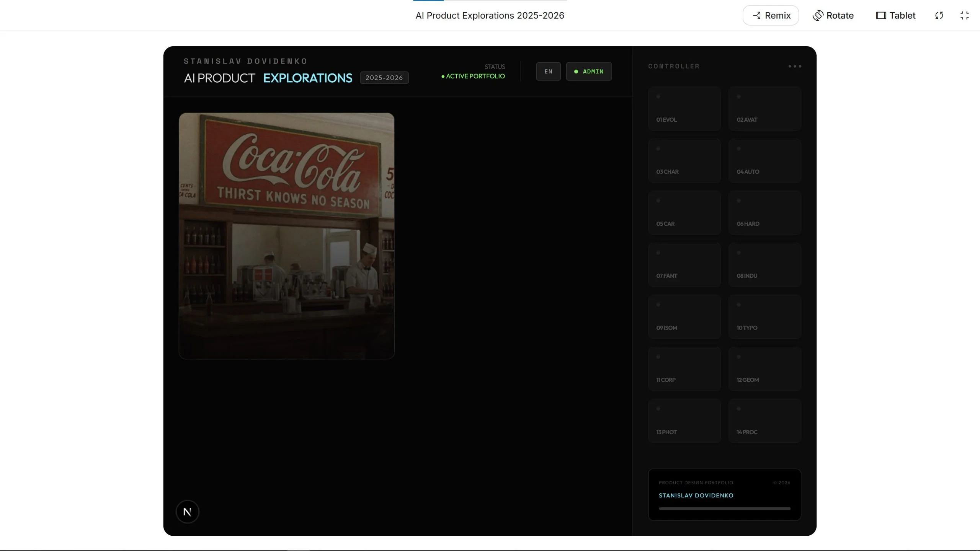This screenshot has height=551, width=980.
Task: Click the Active Portfolio status indicator
Action: coord(473,76)
